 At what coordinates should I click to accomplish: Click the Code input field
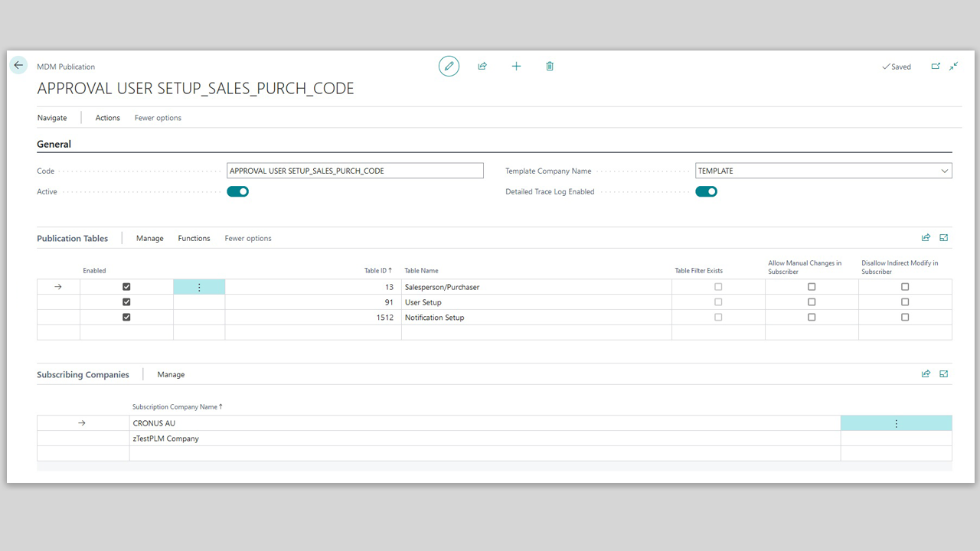[355, 171]
